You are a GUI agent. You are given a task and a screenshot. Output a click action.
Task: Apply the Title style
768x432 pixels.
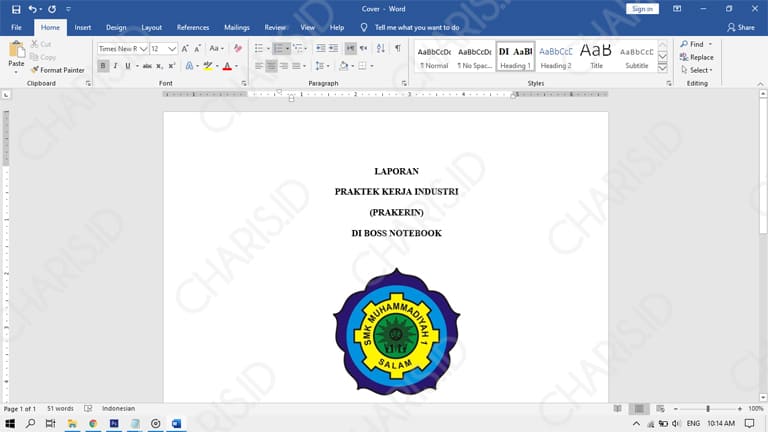pos(596,57)
